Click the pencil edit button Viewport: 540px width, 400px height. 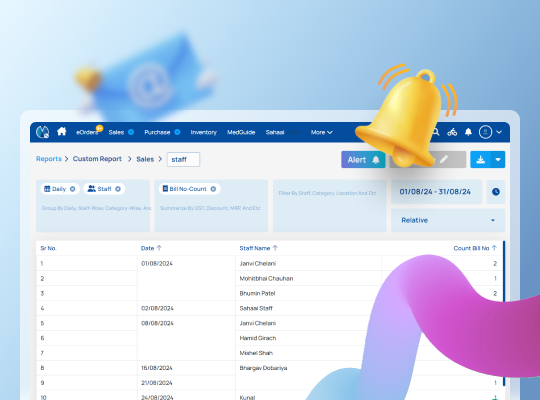click(444, 159)
